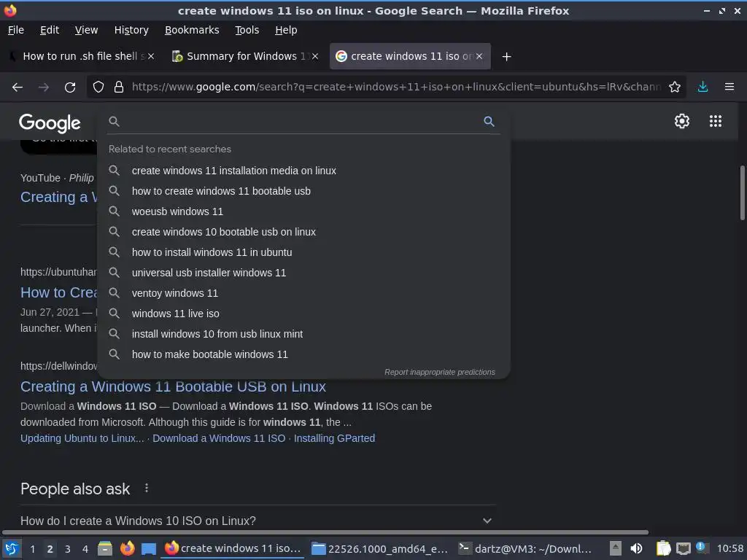Select suggestion 'how to make bootable windows 11'
The image size is (747, 560).
[x=303, y=355]
